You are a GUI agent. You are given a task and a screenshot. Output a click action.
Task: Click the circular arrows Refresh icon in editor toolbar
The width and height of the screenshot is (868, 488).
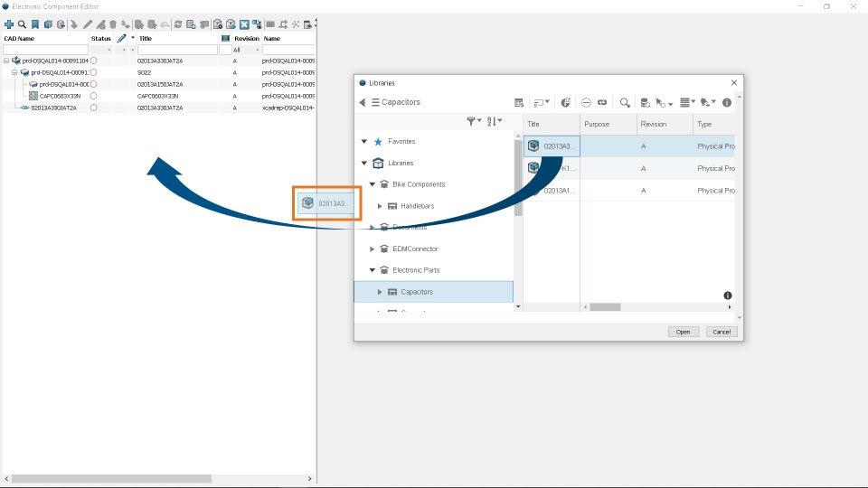(178, 24)
